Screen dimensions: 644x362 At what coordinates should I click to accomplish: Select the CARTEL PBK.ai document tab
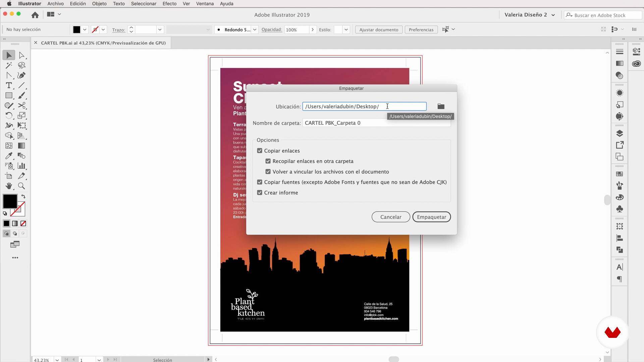click(x=103, y=43)
